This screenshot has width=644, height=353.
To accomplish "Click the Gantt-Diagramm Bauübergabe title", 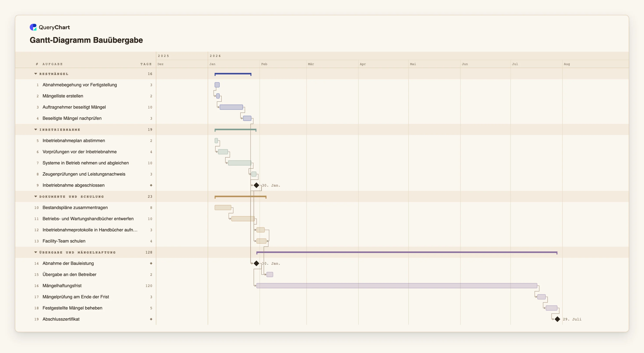I will (86, 40).
